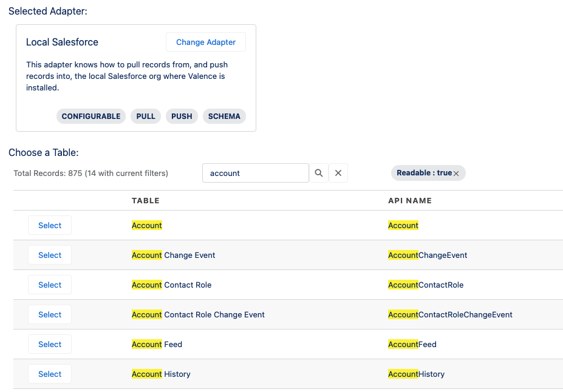
Task: Click the Account Contact Role table name
Action: click(172, 285)
